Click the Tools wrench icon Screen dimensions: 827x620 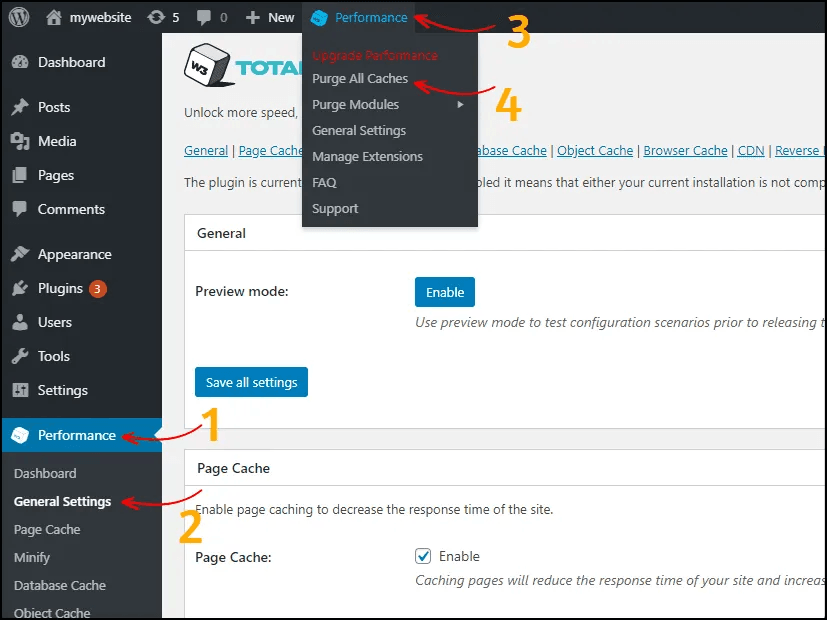pyautogui.click(x=20, y=356)
